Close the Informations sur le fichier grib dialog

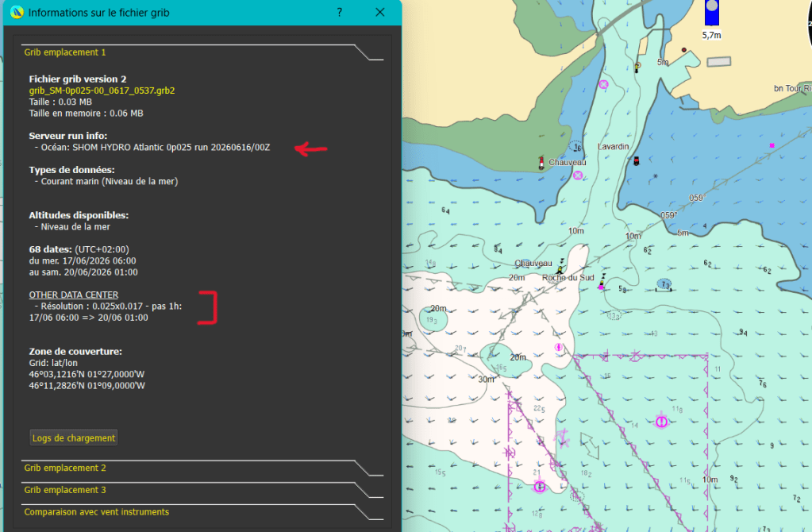pyautogui.click(x=380, y=13)
